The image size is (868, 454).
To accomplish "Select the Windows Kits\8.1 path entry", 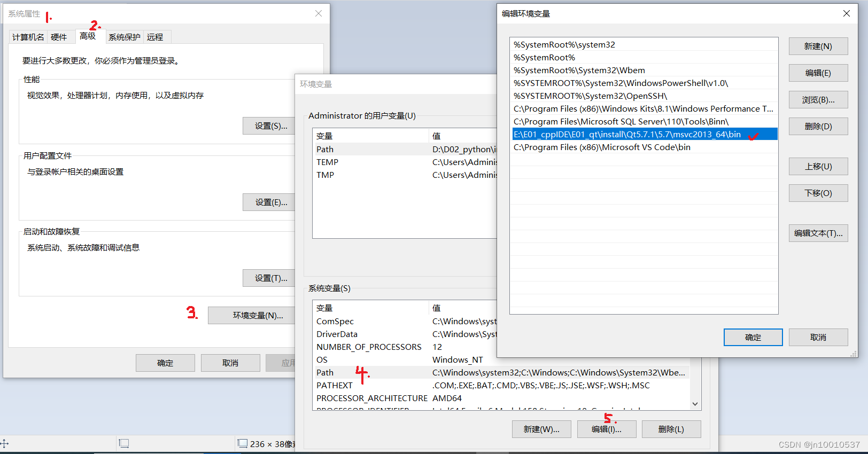I will 644,109.
